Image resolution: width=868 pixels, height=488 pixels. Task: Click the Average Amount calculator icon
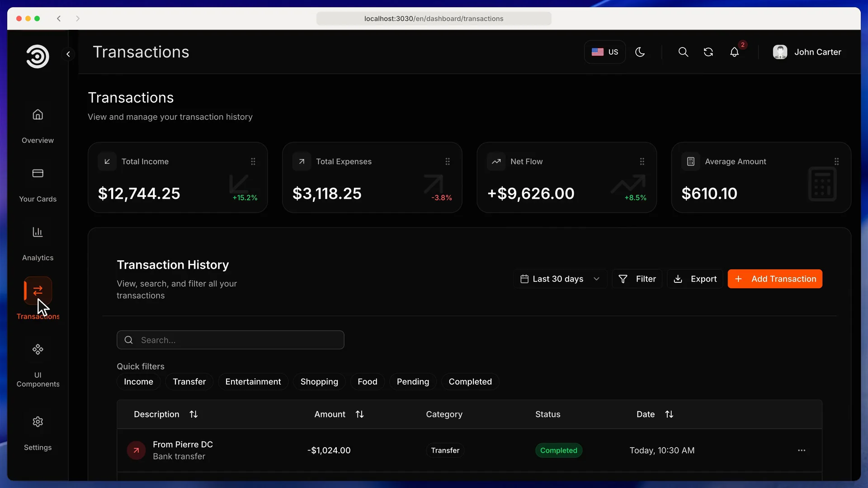(x=691, y=161)
